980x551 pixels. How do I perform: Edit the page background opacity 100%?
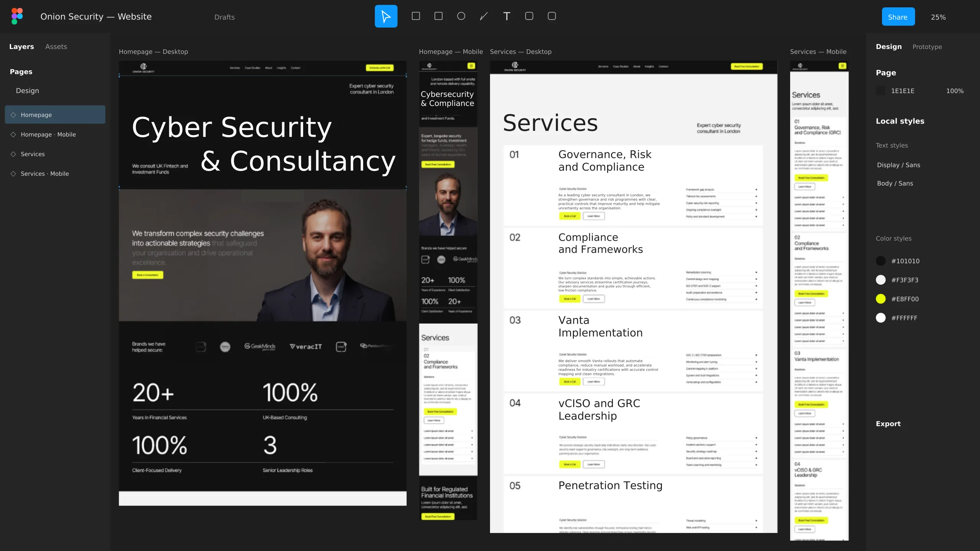coord(955,91)
